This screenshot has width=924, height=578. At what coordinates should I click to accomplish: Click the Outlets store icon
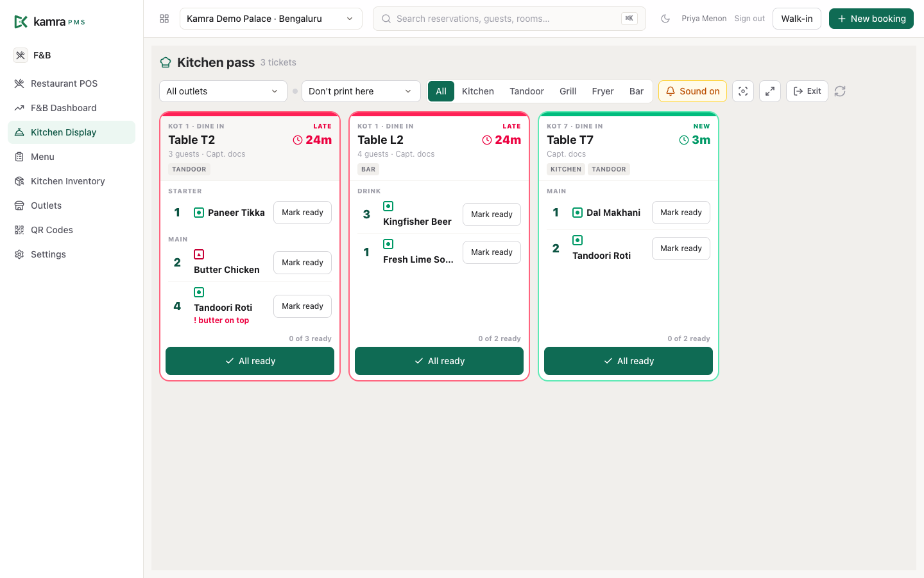click(19, 206)
